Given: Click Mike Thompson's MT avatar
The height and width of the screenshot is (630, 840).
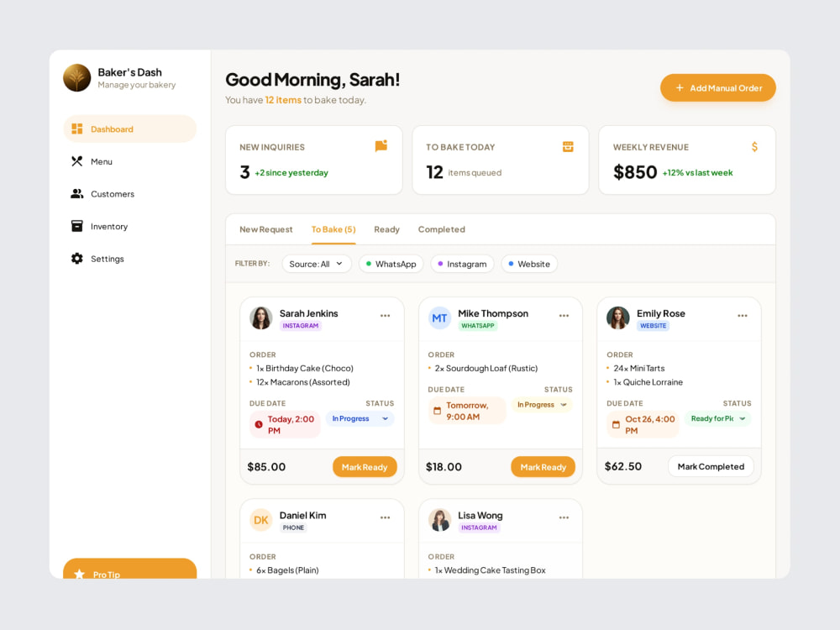Looking at the screenshot, I should pyautogui.click(x=439, y=318).
